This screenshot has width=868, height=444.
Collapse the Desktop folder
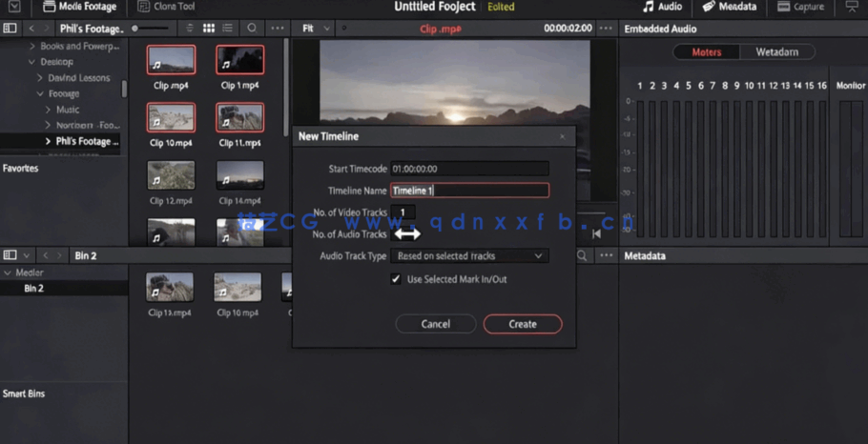pyautogui.click(x=32, y=62)
